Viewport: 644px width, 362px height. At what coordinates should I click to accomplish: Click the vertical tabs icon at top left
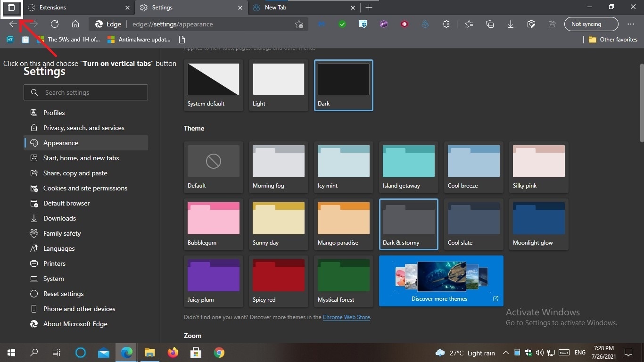click(x=11, y=8)
